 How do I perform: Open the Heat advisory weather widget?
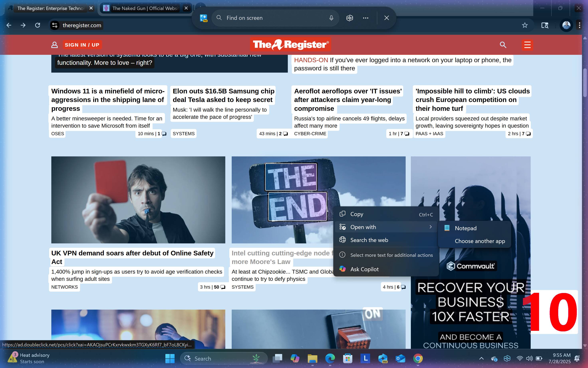click(29, 358)
